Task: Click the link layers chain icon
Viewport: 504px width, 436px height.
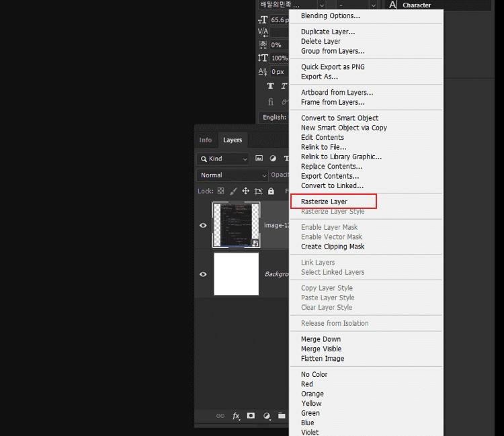Action: pos(220,416)
